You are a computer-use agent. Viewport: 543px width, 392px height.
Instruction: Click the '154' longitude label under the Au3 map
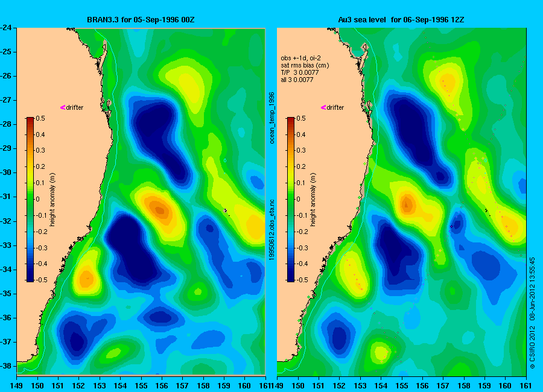pyautogui.click(x=381, y=386)
